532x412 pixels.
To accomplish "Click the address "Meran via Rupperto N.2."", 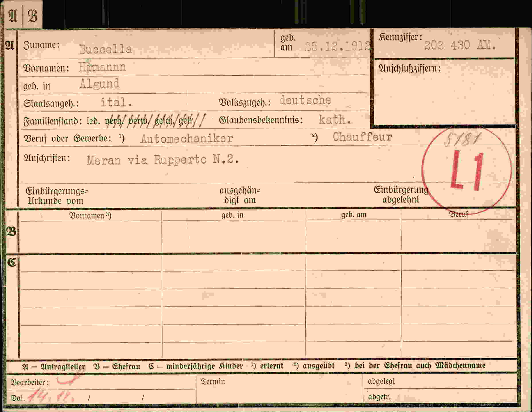I will point(163,160).
